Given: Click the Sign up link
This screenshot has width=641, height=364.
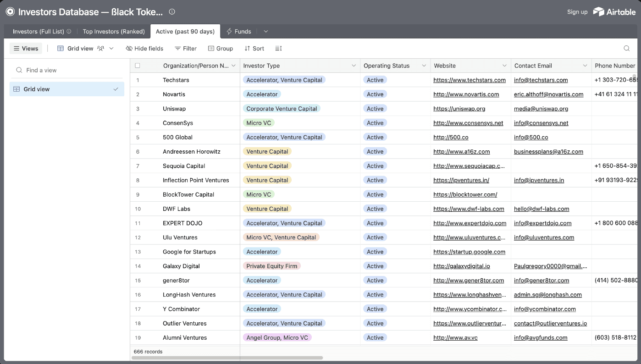Looking at the screenshot, I should click(577, 12).
